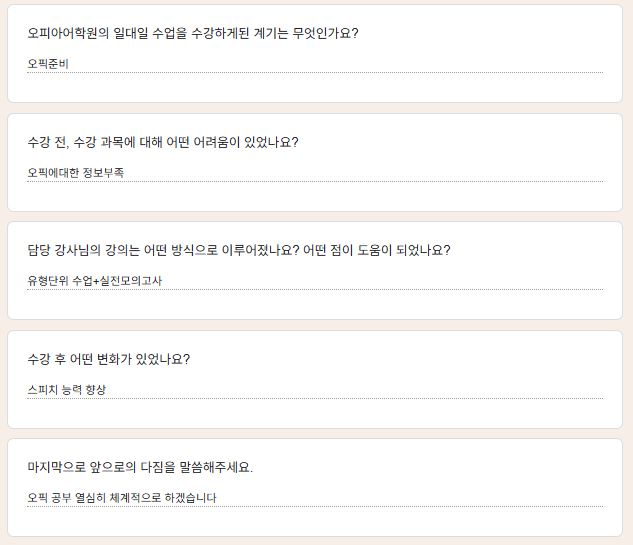
Task: Click the question '수강 전, 수강 과목에 대해 어떤 어려움이 있었나요?'
Action: pyautogui.click(x=163, y=142)
